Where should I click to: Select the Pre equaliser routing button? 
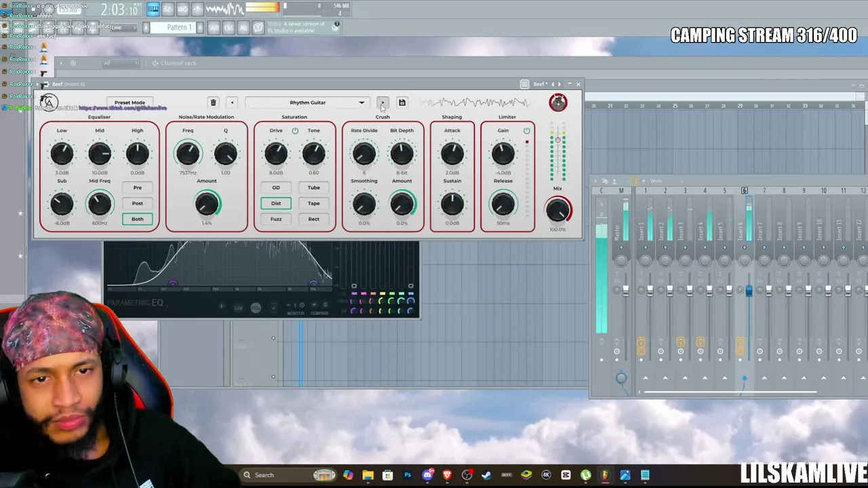tap(138, 188)
